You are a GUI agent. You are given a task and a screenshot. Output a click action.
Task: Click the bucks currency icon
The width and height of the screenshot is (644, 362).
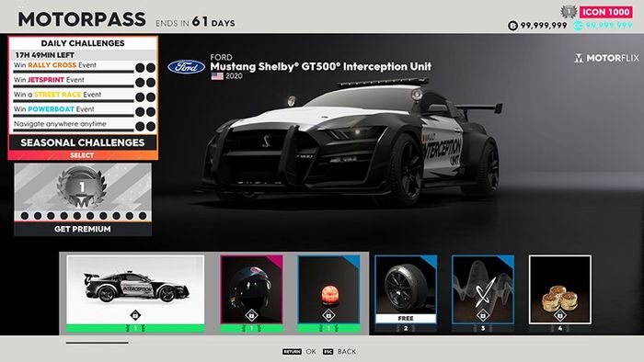click(512, 26)
